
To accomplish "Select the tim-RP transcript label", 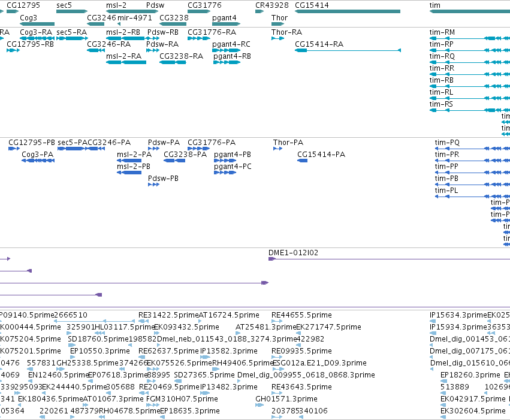I will [441, 44].
